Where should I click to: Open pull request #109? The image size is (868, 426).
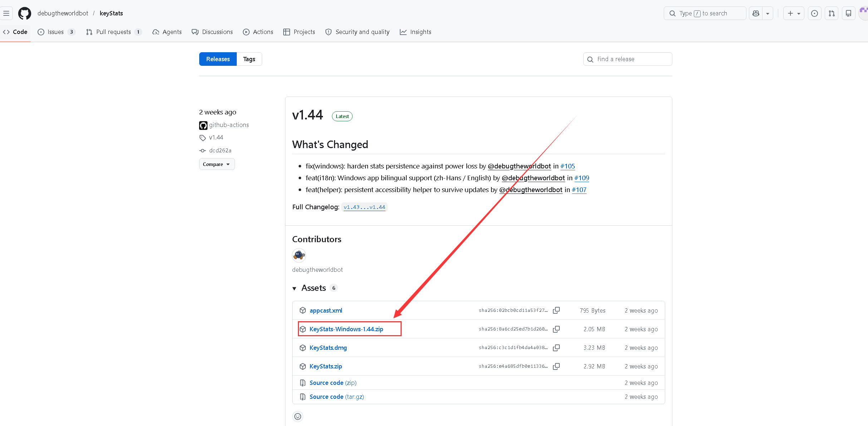click(582, 178)
